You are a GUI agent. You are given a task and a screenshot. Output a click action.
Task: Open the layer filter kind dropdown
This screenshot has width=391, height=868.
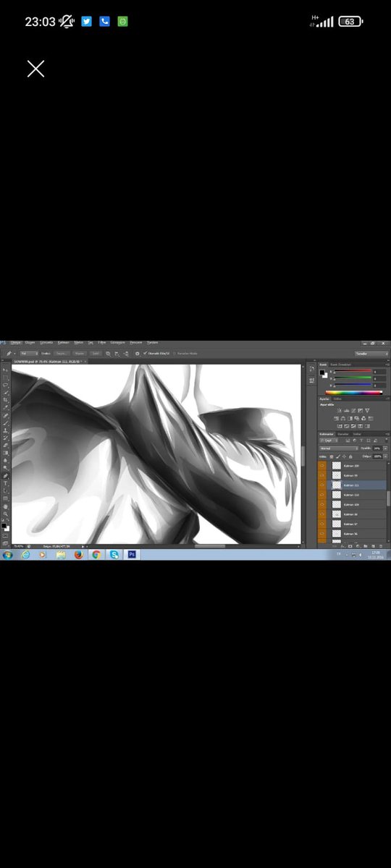[x=329, y=441]
